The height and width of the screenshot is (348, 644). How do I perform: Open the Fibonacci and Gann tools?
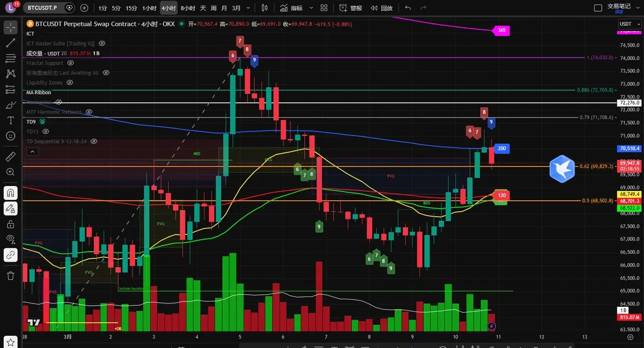[x=10, y=58]
